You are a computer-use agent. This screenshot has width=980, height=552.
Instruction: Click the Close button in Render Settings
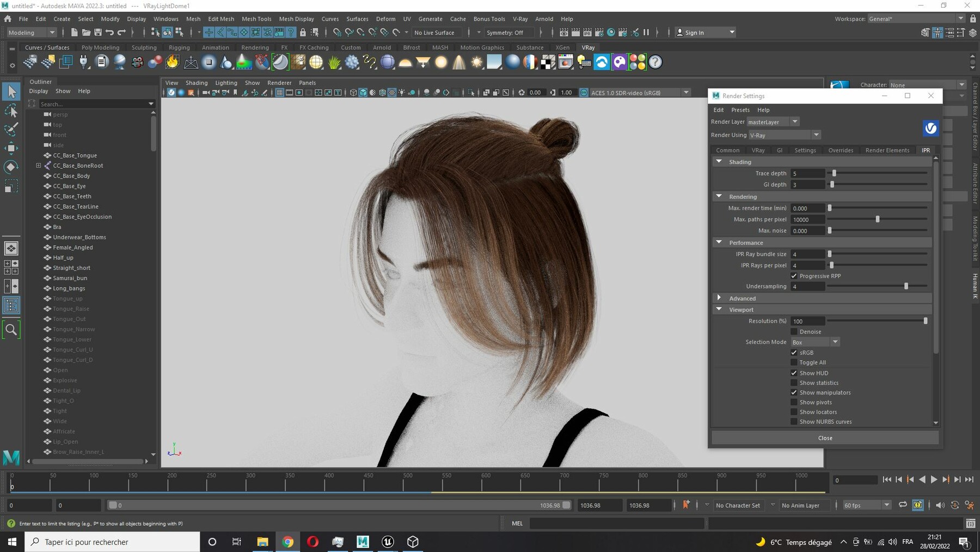point(825,438)
